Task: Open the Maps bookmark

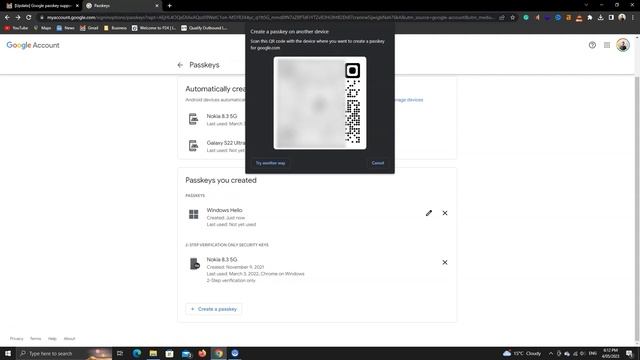Action: [x=42, y=28]
